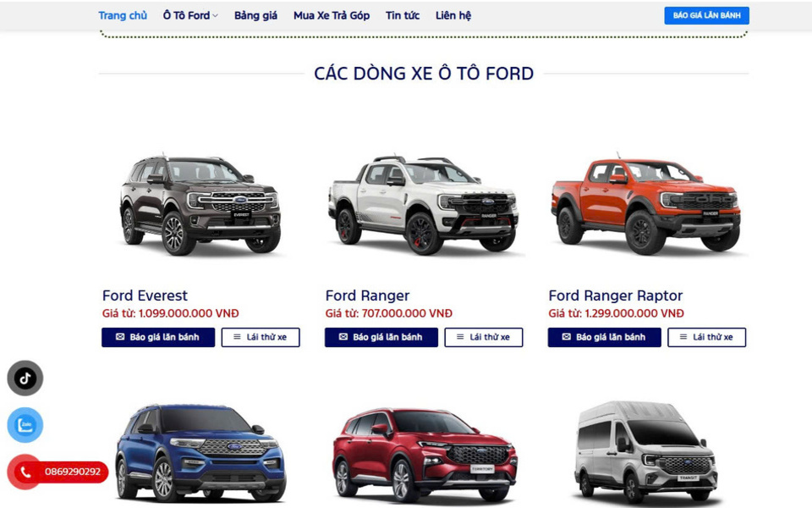Go to Bảng giá menu
The image size is (812, 508).
point(255,15)
